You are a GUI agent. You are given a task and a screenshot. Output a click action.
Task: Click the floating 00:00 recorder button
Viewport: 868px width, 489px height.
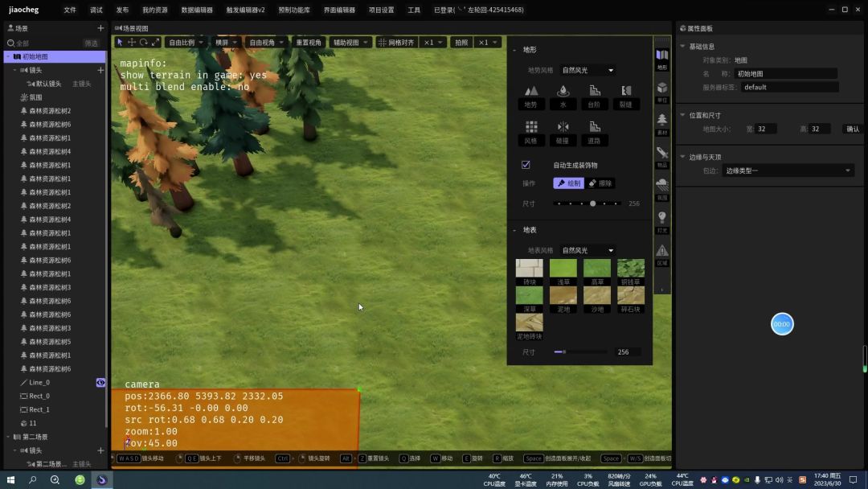[782, 324]
